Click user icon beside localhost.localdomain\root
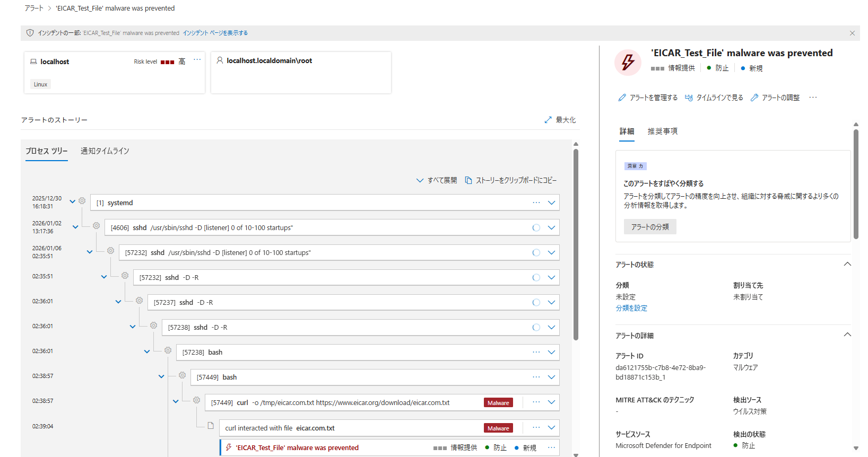Screen dimensions: 868x457 pos(220,60)
